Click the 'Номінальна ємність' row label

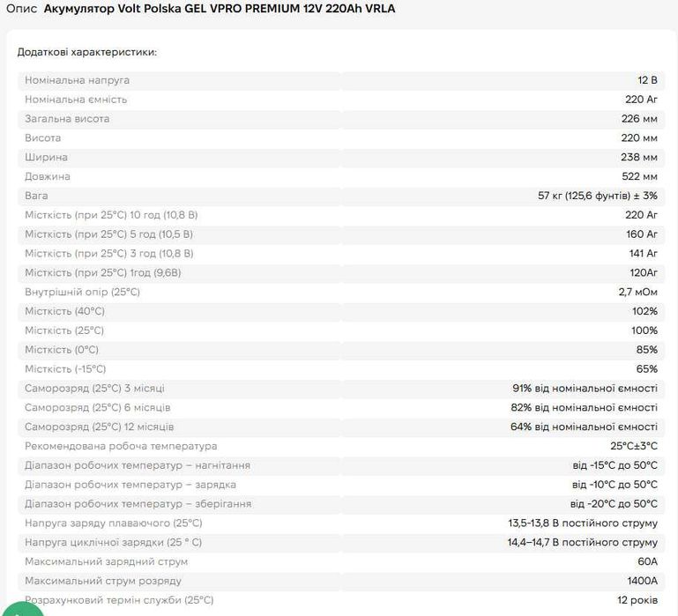pos(76,100)
